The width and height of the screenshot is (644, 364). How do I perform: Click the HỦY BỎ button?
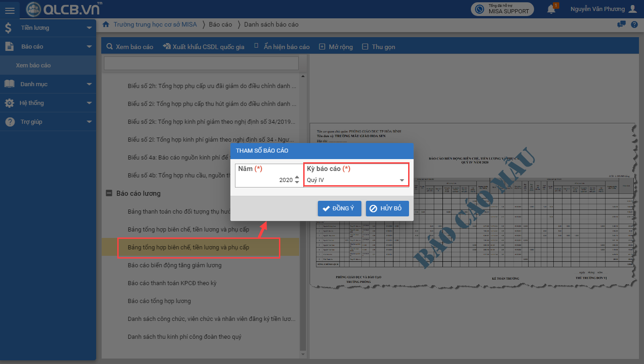click(387, 209)
